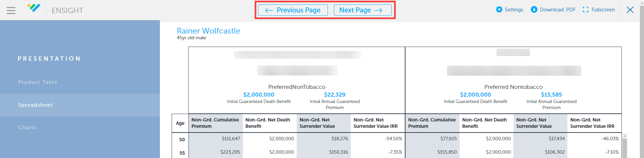This screenshot has width=644, height=158.
Task: Click the age 55 row label
Action: 182,153
